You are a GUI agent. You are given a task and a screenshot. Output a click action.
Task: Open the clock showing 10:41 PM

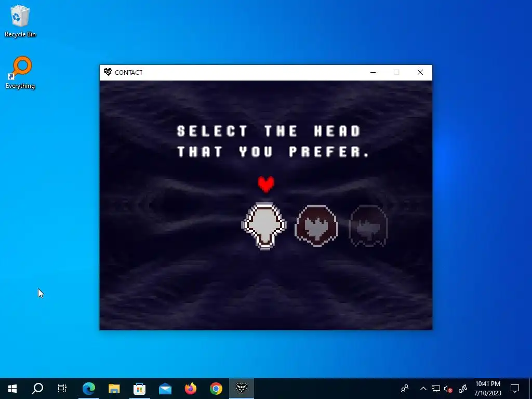pos(487,389)
